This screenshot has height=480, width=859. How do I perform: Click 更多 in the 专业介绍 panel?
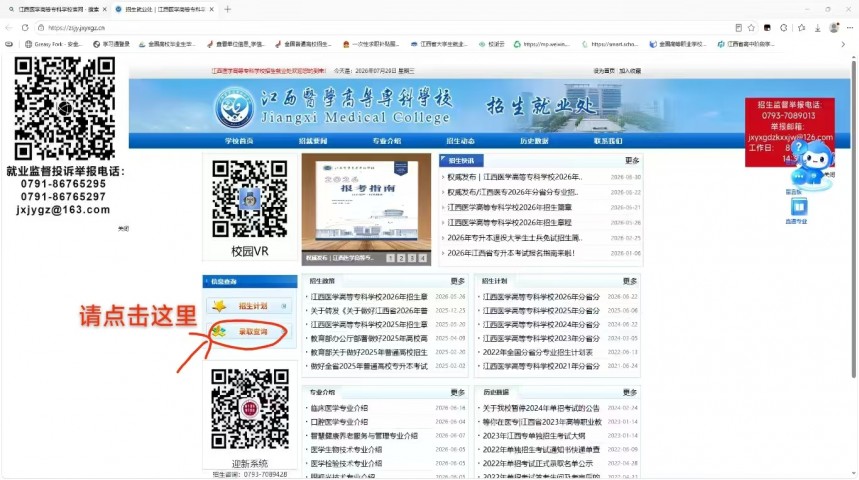coord(457,392)
